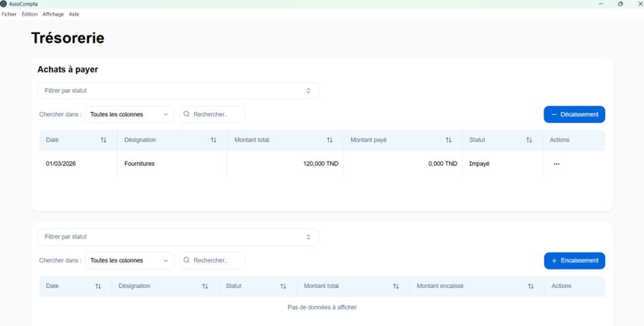Click the Décaissement button

(x=574, y=115)
